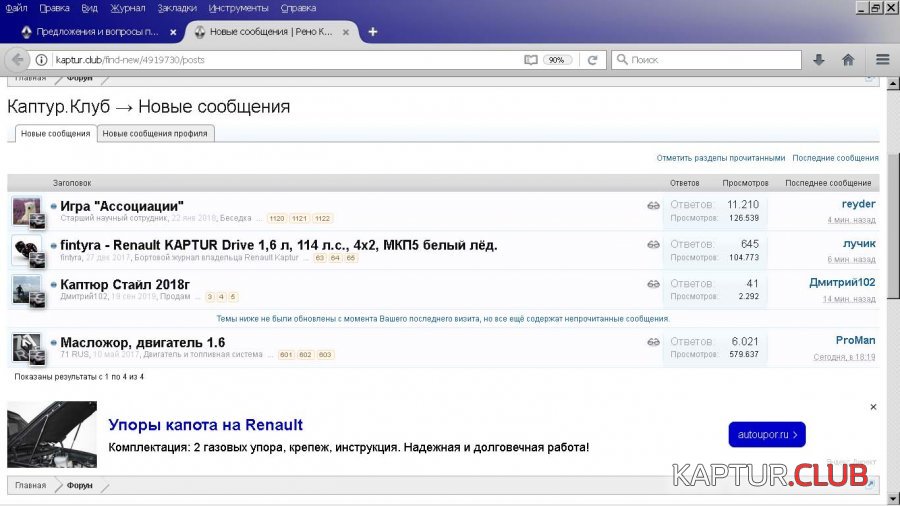Open лучик's user profile
The width and height of the screenshot is (900, 506).
tap(859, 243)
